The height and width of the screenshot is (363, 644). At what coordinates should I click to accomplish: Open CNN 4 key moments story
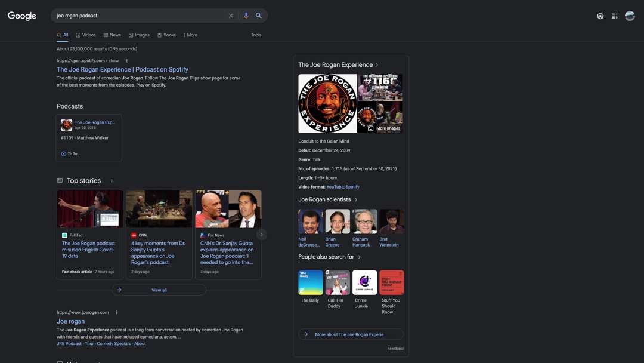[x=158, y=253]
